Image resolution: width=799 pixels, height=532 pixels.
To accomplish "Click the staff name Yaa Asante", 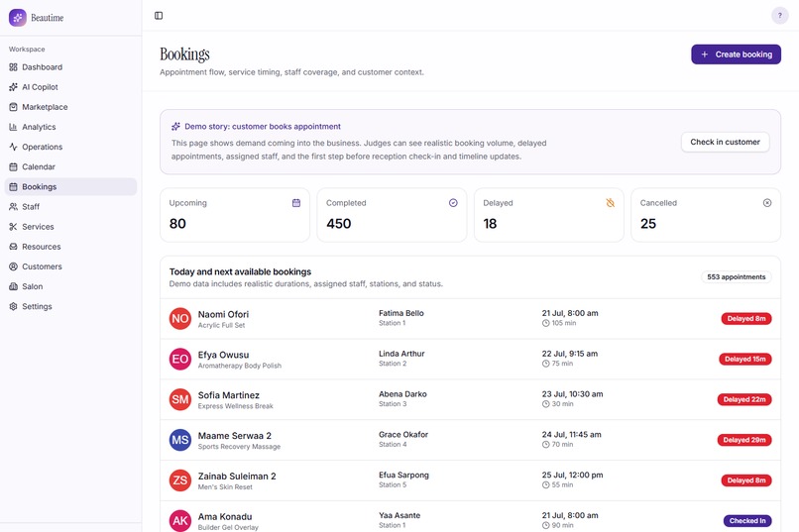I will [399, 515].
